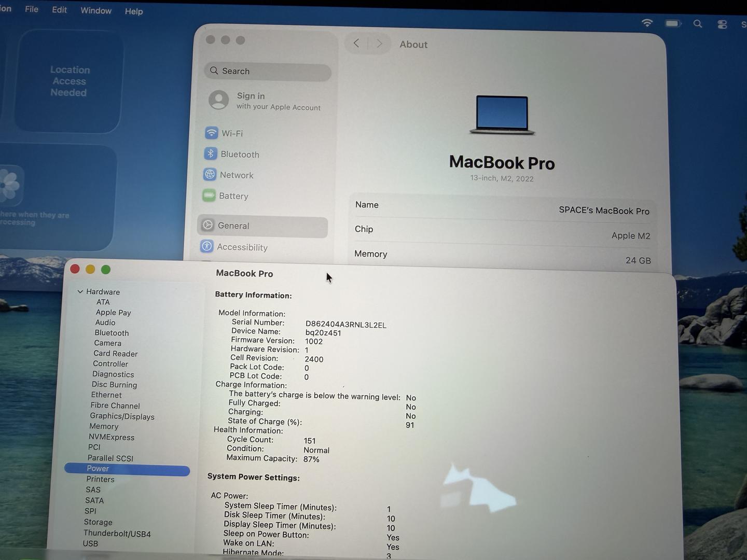Select Storage under Hardware

pos(98,522)
